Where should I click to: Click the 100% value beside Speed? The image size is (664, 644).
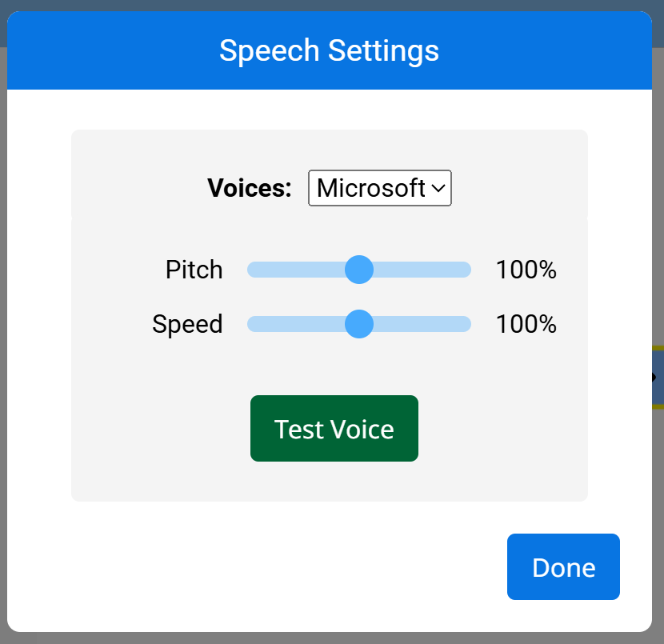526,324
